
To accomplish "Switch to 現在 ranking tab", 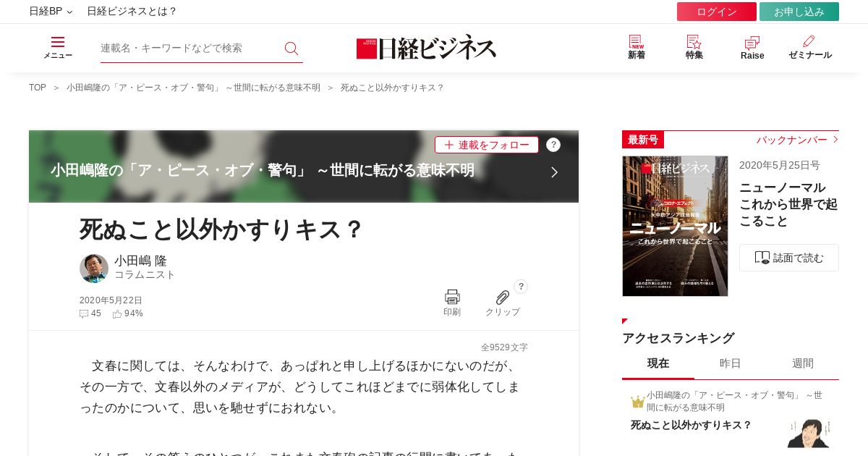I will point(658,363).
